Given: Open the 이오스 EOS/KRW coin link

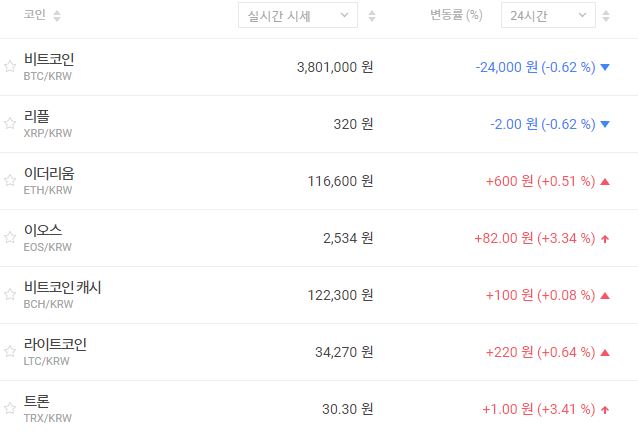Looking at the screenshot, I should pyautogui.click(x=49, y=237).
